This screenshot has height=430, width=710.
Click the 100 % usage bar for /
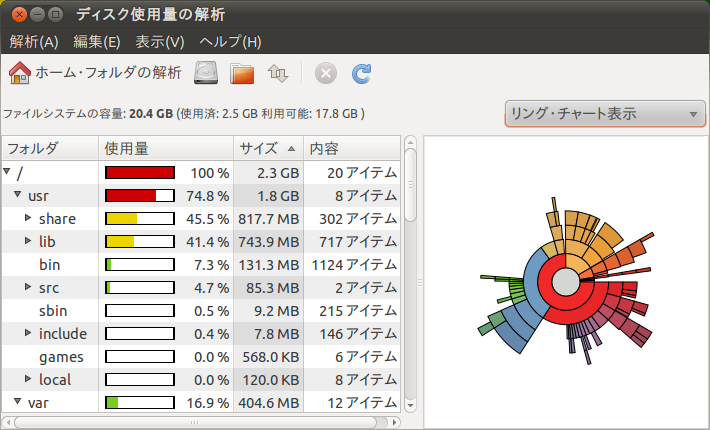pos(140,172)
